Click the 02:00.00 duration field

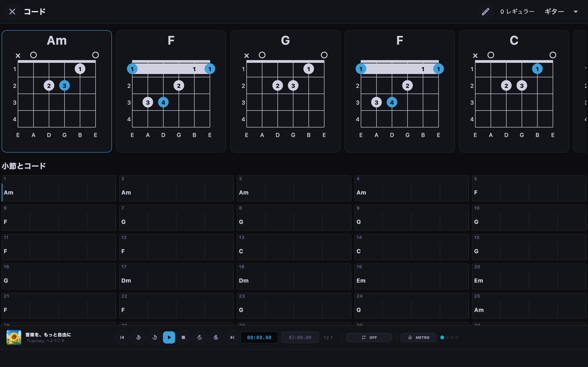point(300,337)
